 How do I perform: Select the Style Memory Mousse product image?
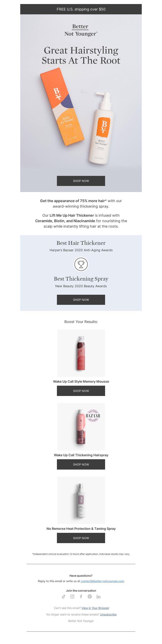pos(81,353)
